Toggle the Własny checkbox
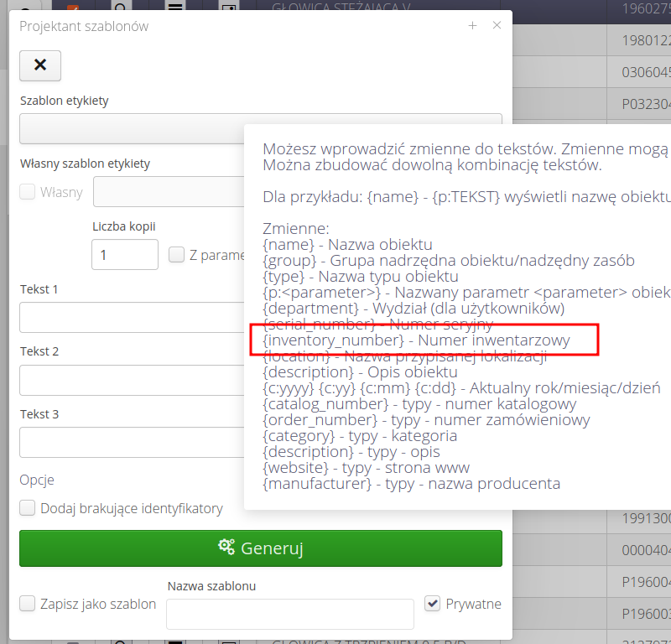The image size is (671, 644). (28, 192)
